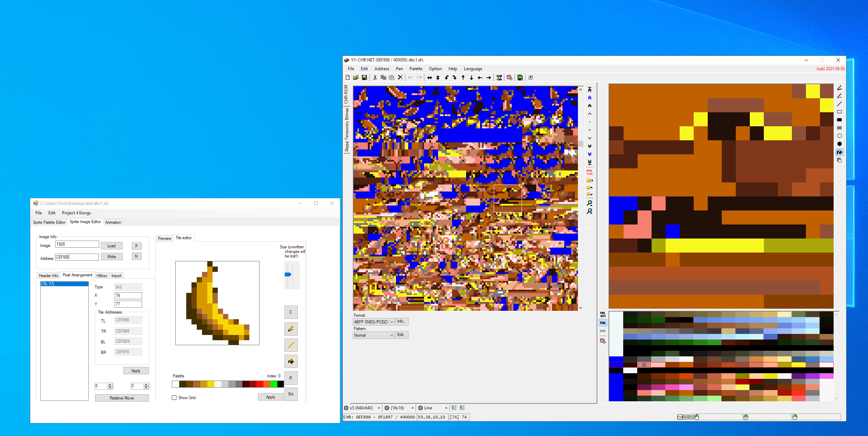Select the straight line drawing tool
The height and width of the screenshot is (436, 868).
pos(839,104)
